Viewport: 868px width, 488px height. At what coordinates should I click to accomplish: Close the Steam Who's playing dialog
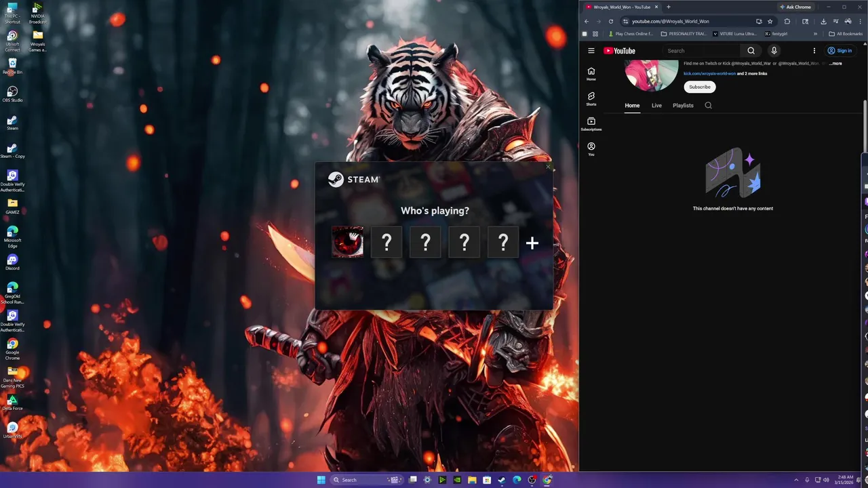coord(548,167)
